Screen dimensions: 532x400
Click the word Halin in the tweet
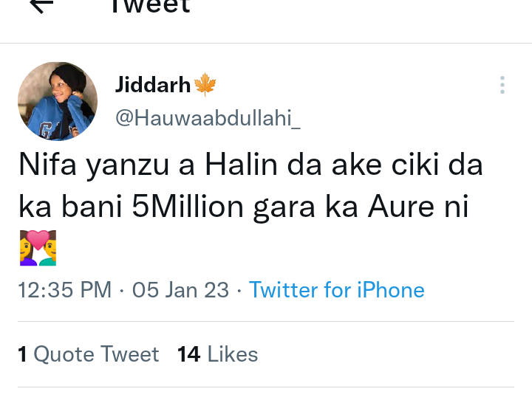(x=236, y=166)
